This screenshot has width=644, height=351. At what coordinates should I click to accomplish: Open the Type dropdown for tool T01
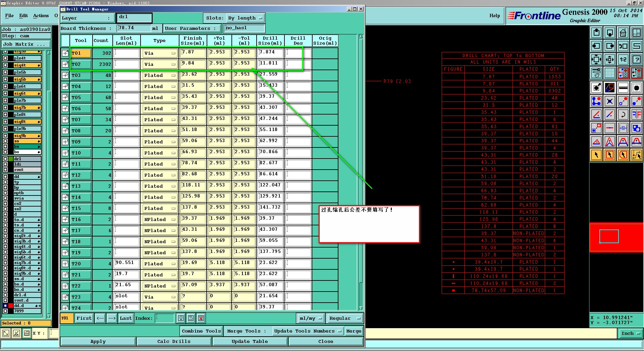pos(160,53)
